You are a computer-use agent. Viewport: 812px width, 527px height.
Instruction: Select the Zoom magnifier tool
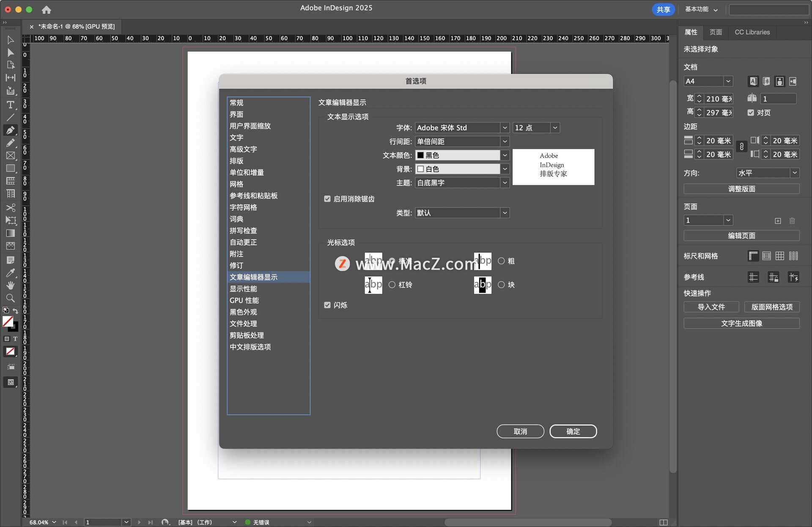pyautogui.click(x=11, y=298)
